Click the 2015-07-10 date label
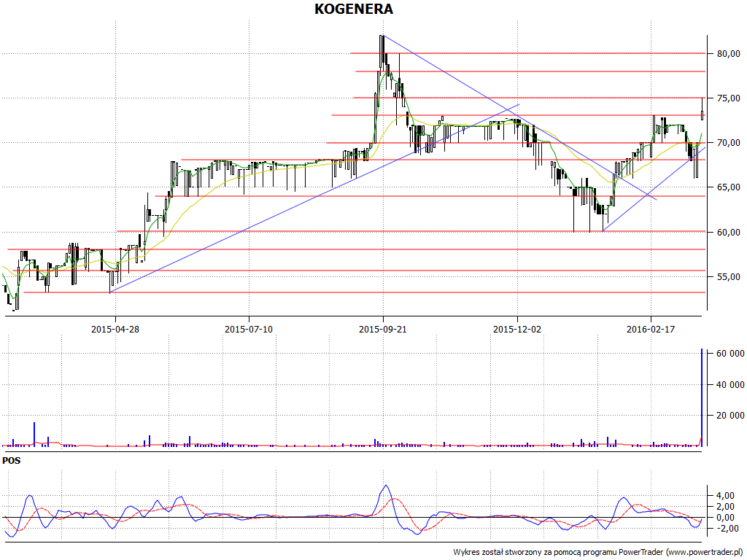This screenshot has height=560, width=747. pos(249,329)
